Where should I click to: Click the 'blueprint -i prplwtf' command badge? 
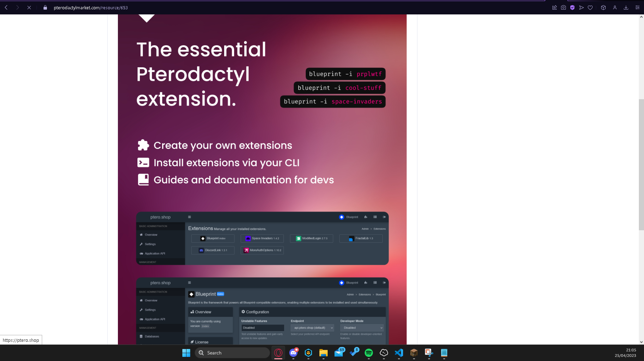[345, 74]
